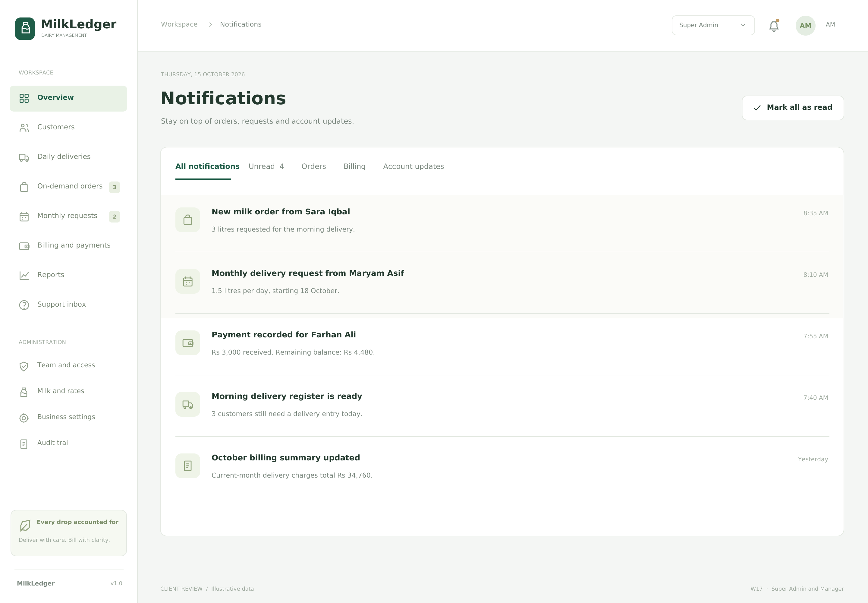Switch to the Billing tab
The width and height of the screenshot is (868, 603).
354,167
